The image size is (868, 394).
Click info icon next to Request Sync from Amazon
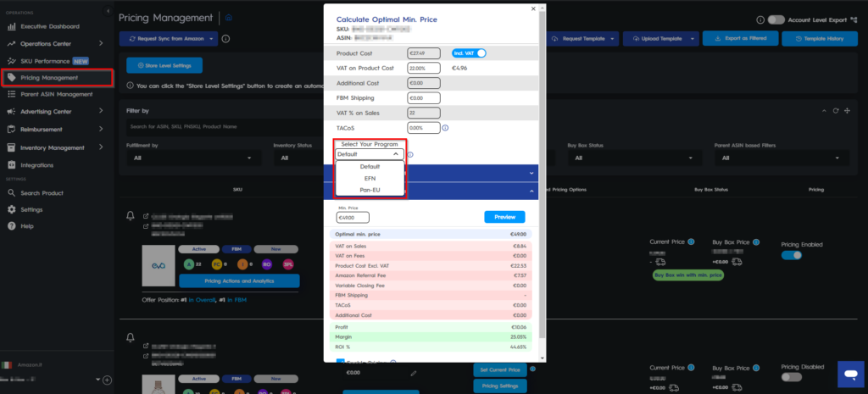225,39
